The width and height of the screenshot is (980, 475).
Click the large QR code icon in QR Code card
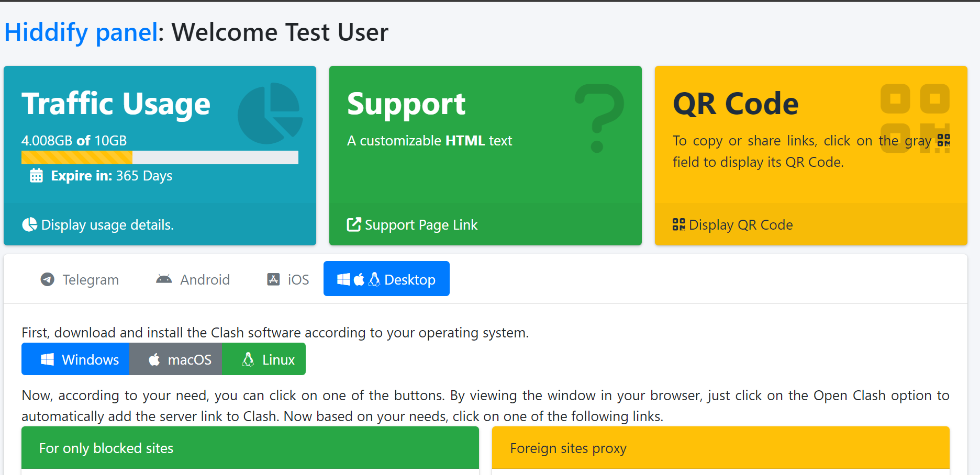point(915,118)
